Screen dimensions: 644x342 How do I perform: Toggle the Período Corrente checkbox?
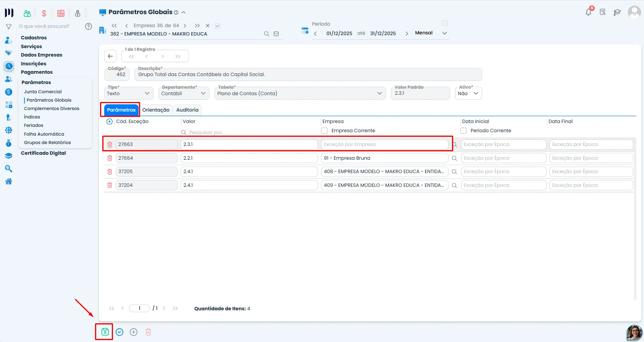pos(463,131)
